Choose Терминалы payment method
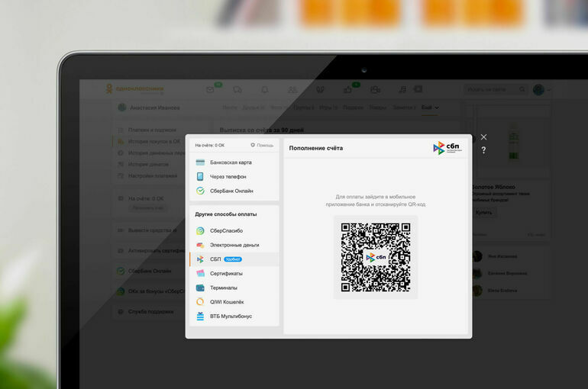 223,288
